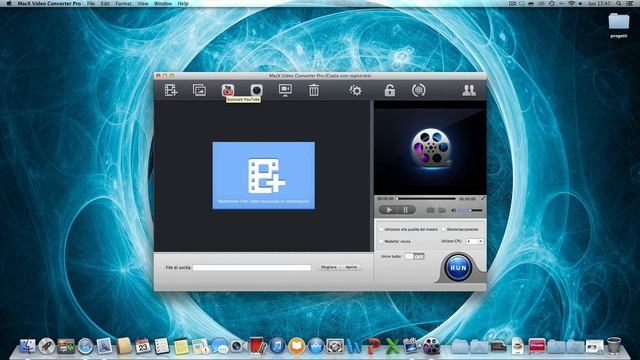Click the Add Photo slideshow toolbar icon

click(199, 90)
